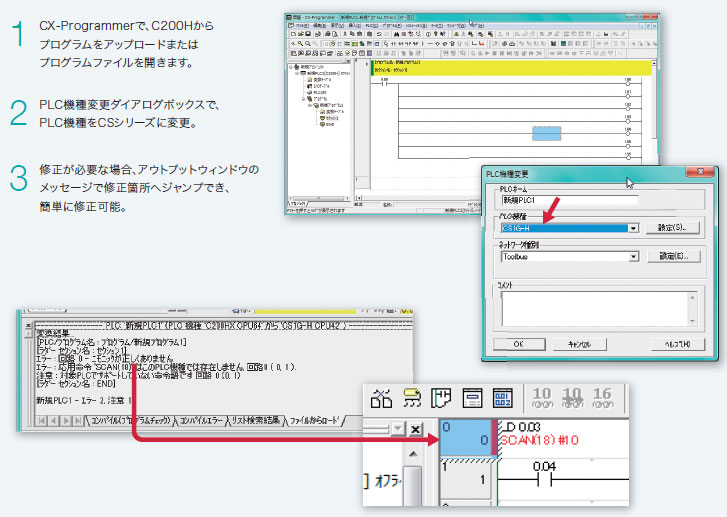
Task: Click the Undo icon in CX-Programmer toolbar
Action: [379, 34]
